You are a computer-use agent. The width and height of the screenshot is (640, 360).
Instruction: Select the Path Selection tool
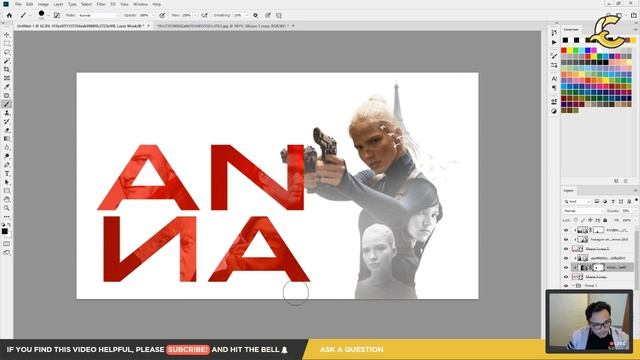point(7,182)
